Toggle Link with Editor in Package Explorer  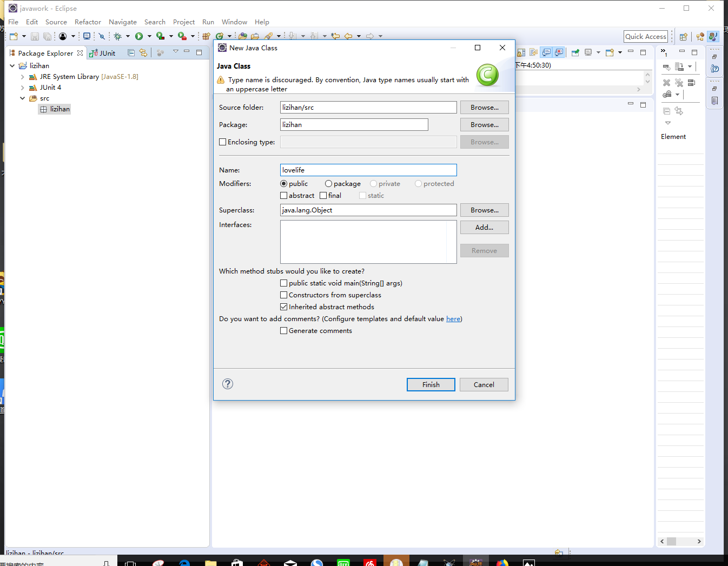pos(143,52)
